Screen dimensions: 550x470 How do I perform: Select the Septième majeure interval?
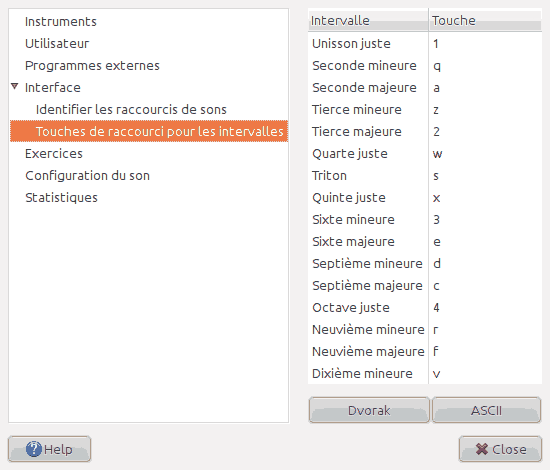coord(425,286)
